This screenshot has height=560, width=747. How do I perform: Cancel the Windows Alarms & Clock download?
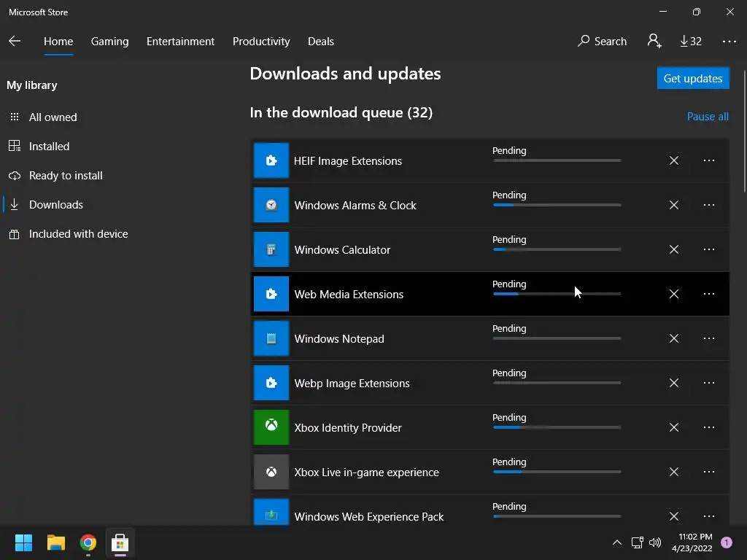pos(673,205)
